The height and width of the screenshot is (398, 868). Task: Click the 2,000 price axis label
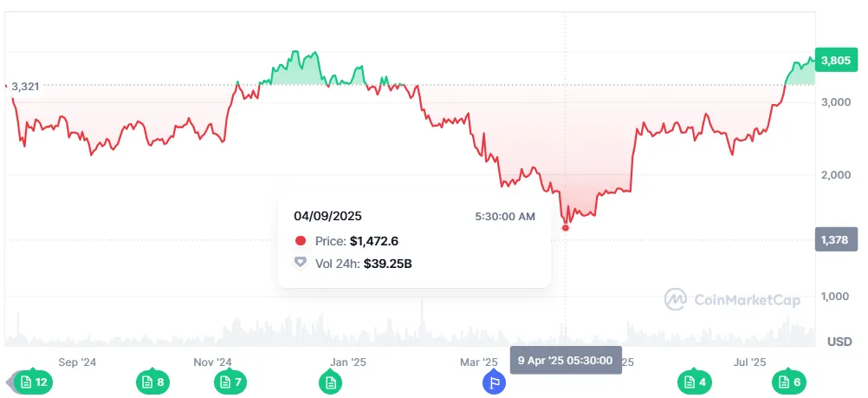pos(836,175)
